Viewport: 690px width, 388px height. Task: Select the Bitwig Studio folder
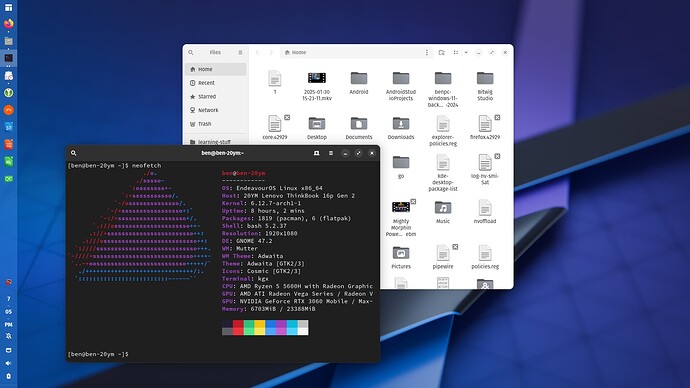tap(485, 85)
